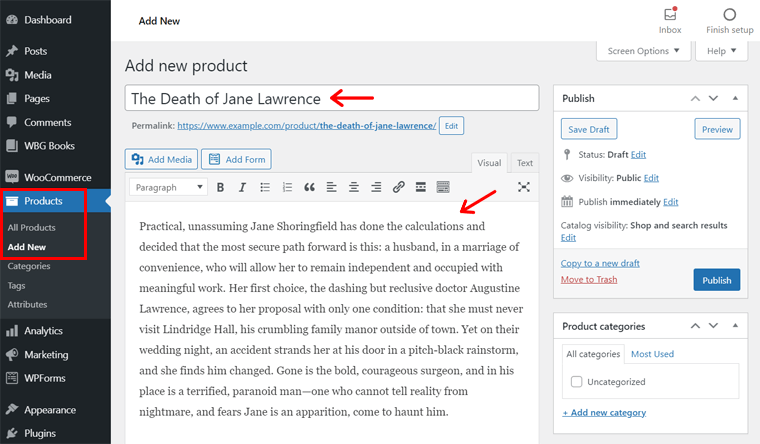Toggle the editor toolbar toggle icon
Screen dimensions: 760x444
coord(443,187)
